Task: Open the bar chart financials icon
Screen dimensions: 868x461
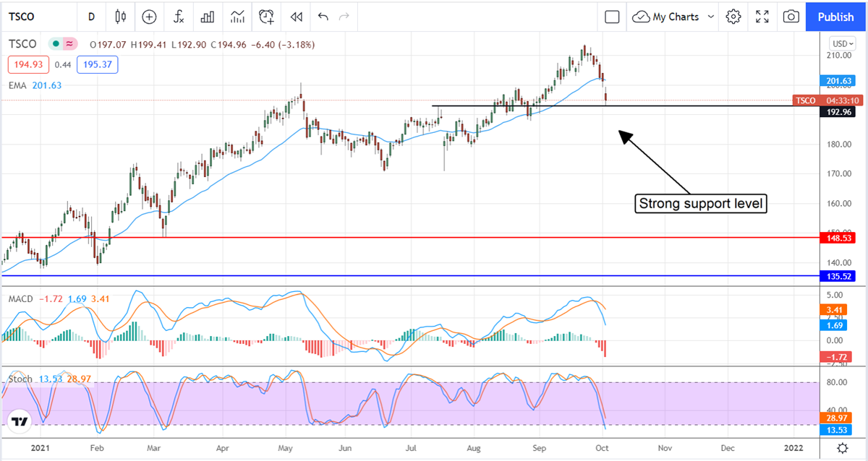Action: click(208, 16)
